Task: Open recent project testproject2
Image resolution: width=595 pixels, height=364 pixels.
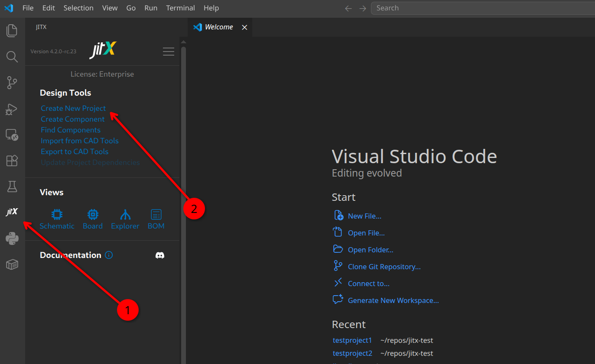Action: pyautogui.click(x=352, y=353)
